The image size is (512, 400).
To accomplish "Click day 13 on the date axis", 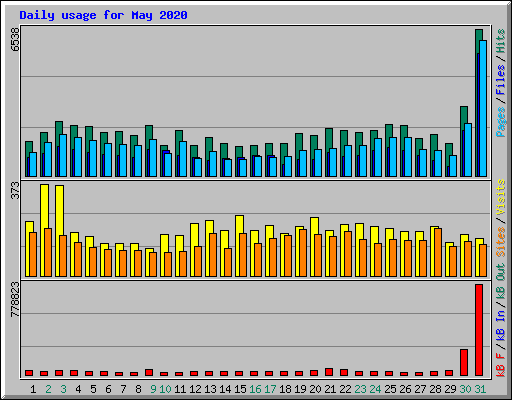I will click(x=210, y=389).
